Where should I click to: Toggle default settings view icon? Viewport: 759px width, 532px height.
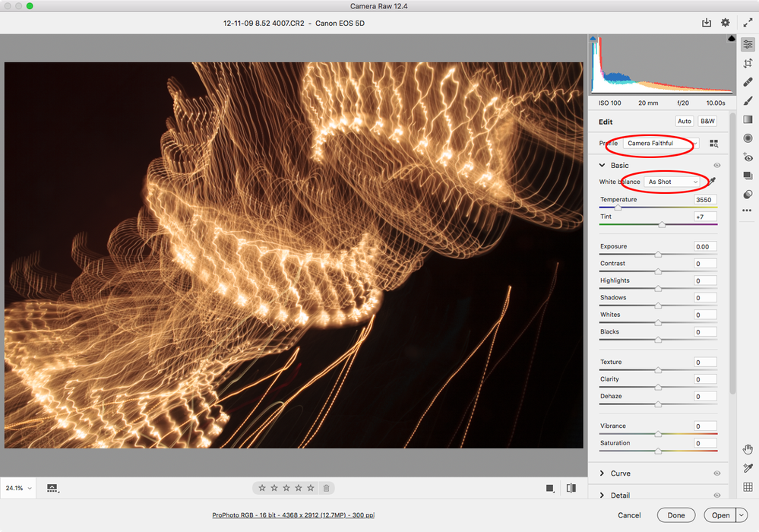[x=550, y=488]
